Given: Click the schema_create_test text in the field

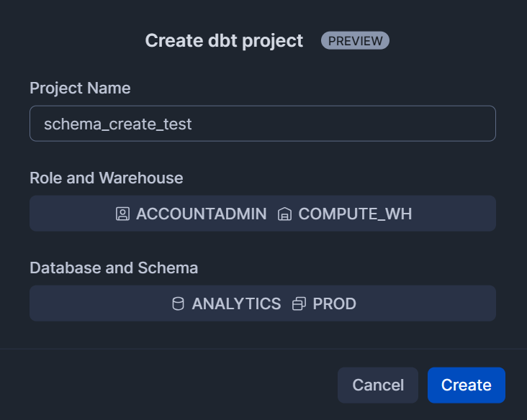Looking at the screenshot, I should (118, 124).
